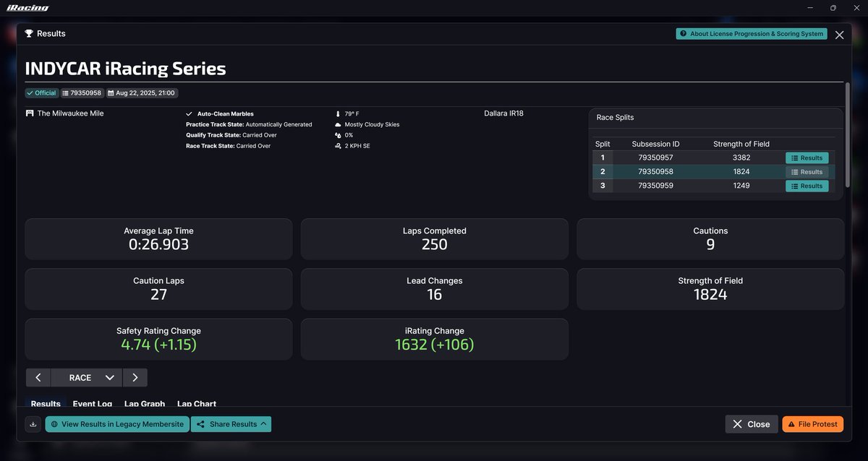Select split 3 row subsession 79350959
Viewport: 868px width, 461px height.
click(713, 186)
